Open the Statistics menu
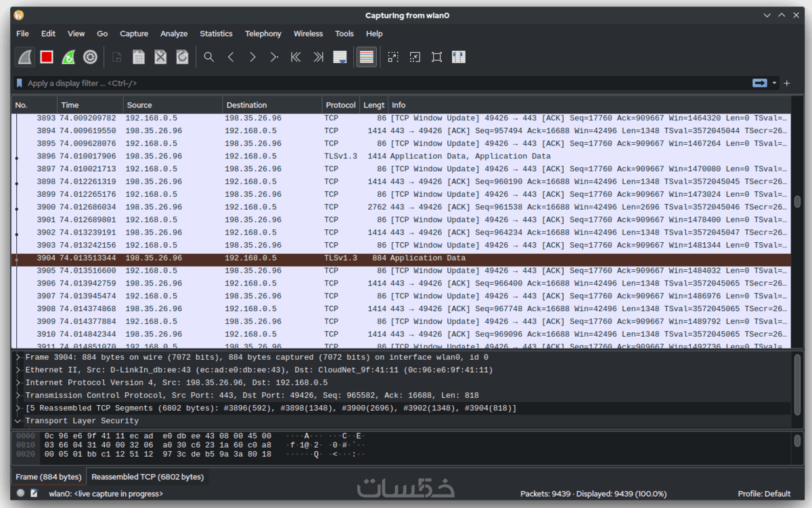This screenshot has width=812, height=508. [x=216, y=34]
